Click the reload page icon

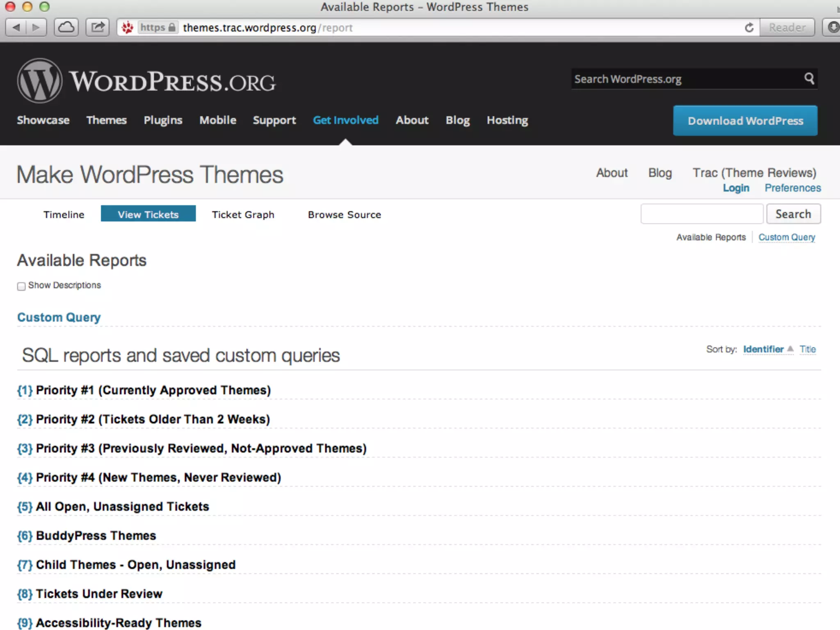pyautogui.click(x=749, y=27)
